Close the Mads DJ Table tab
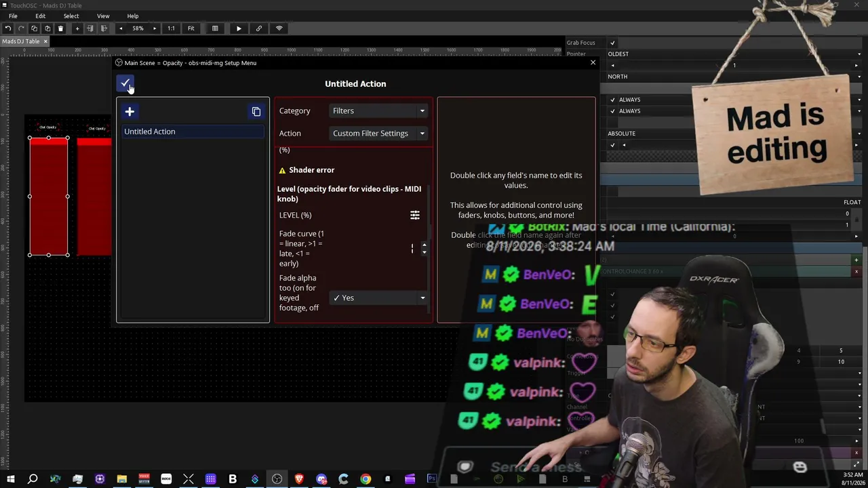The image size is (868, 488). coord(45,41)
